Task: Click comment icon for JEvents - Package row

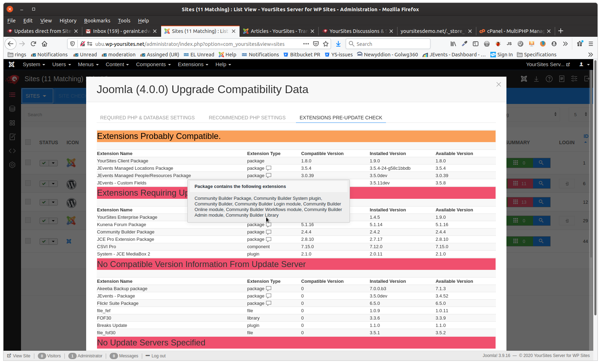Action: 269,296
